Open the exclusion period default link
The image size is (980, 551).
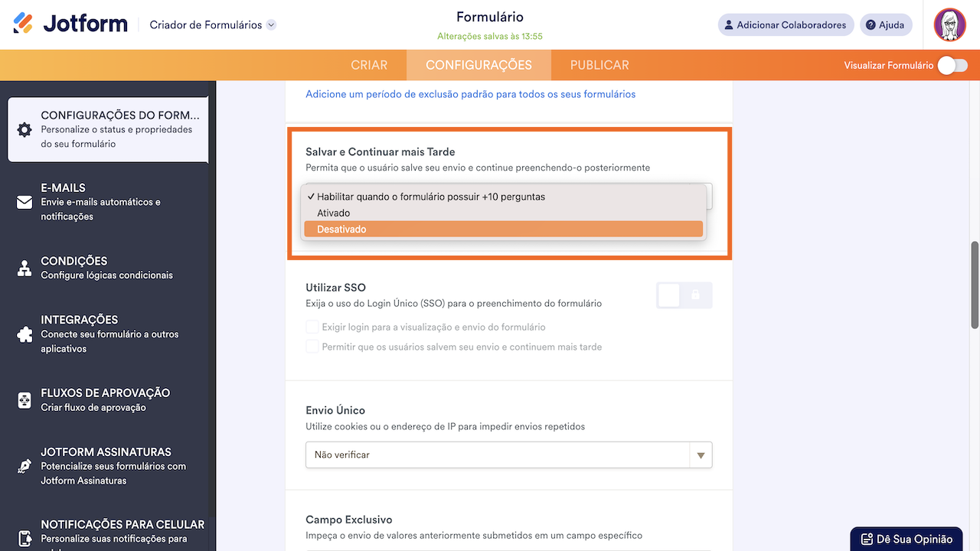point(470,94)
